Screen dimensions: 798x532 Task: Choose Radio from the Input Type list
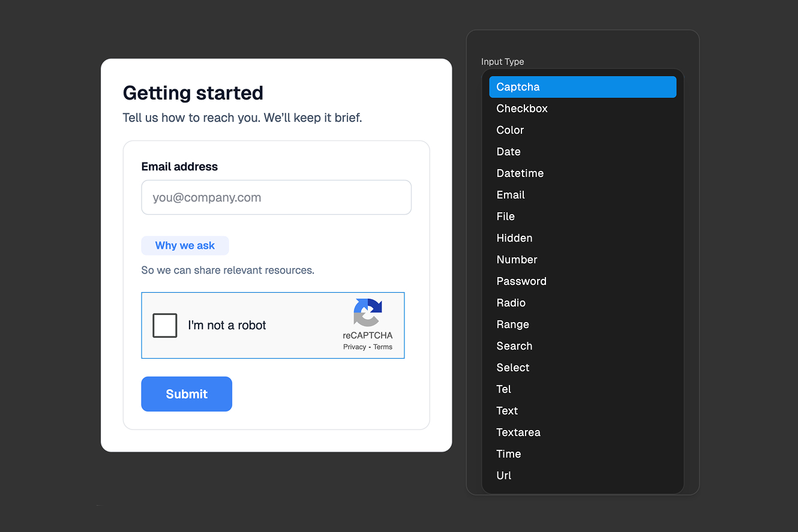click(x=583, y=303)
